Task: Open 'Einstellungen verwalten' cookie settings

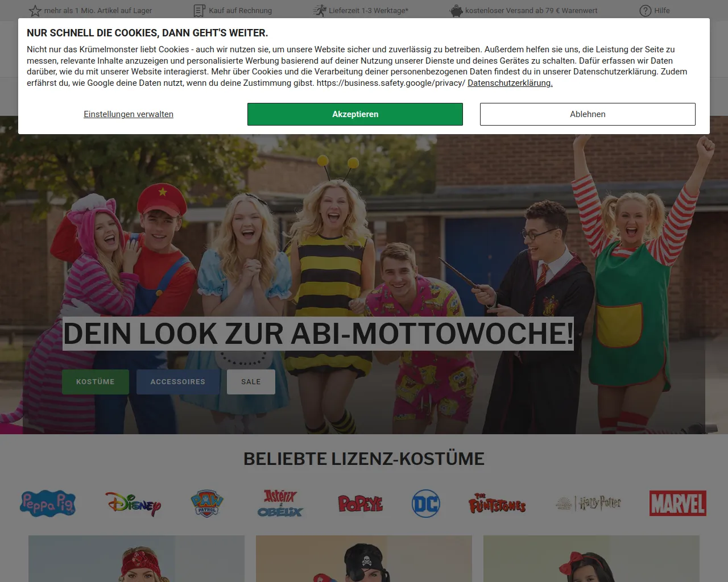Action: (x=129, y=114)
